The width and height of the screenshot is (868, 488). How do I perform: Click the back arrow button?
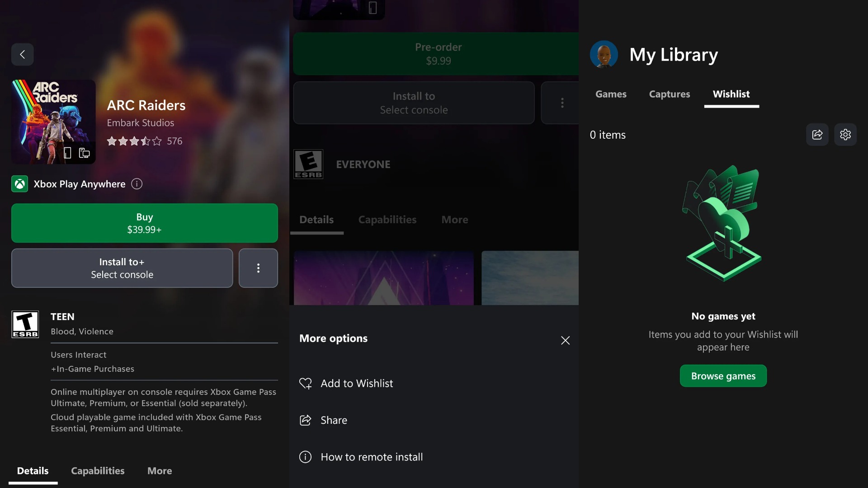(x=22, y=55)
